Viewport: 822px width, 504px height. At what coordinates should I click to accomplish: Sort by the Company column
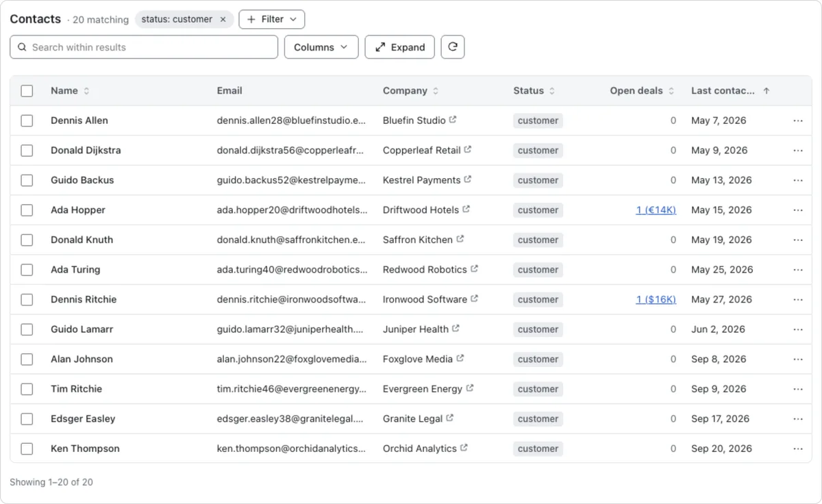[411, 90]
